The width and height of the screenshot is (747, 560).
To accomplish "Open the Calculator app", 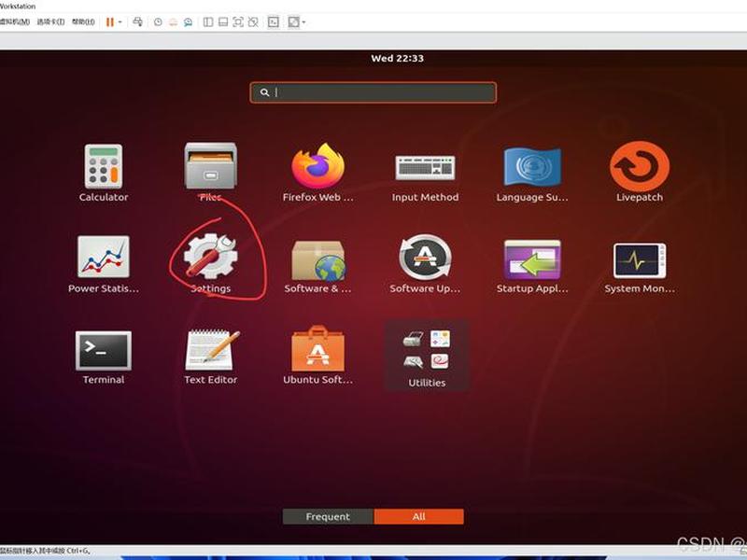I will click(104, 173).
